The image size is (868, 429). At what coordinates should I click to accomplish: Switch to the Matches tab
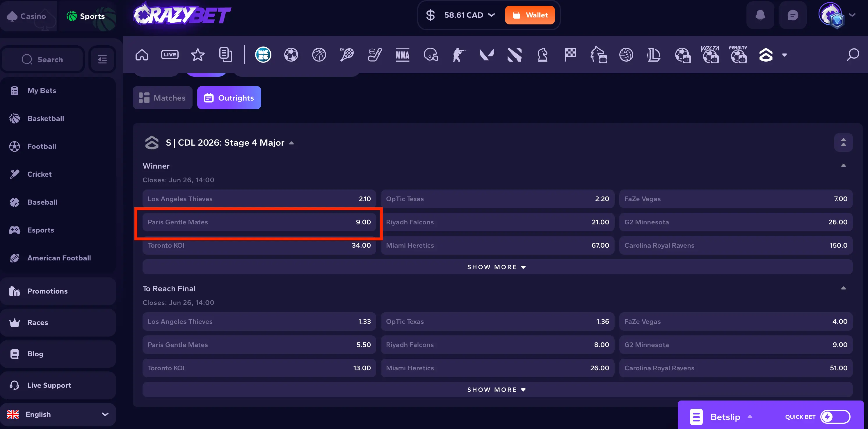tap(162, 98)
